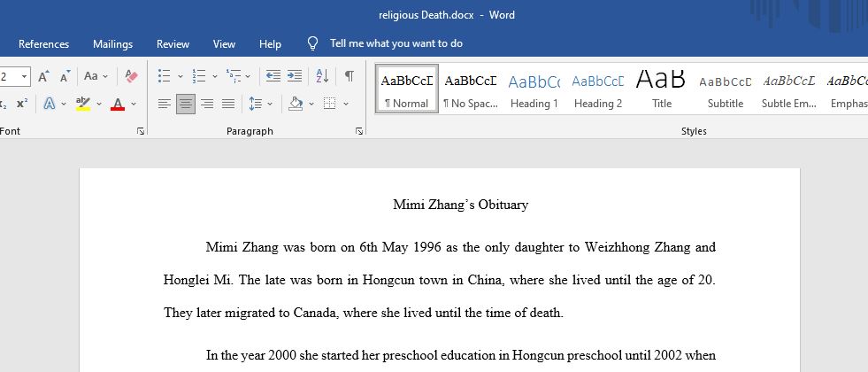Viewport: 868px width, 372px height.
Task: Open the Change Case (Aa) menu
Action: (96, 76)
